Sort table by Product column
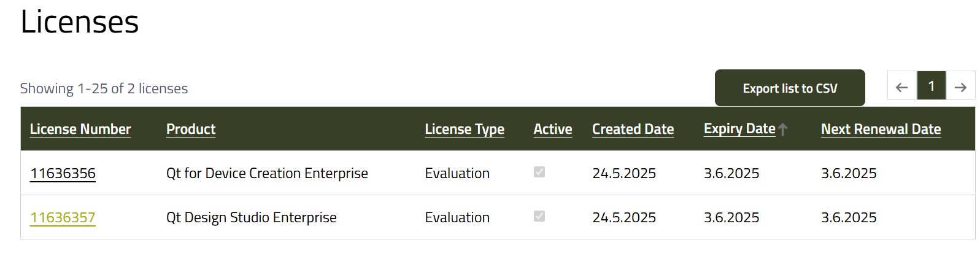The height and width of the screenshot is (256, 980). click(191, 129)
